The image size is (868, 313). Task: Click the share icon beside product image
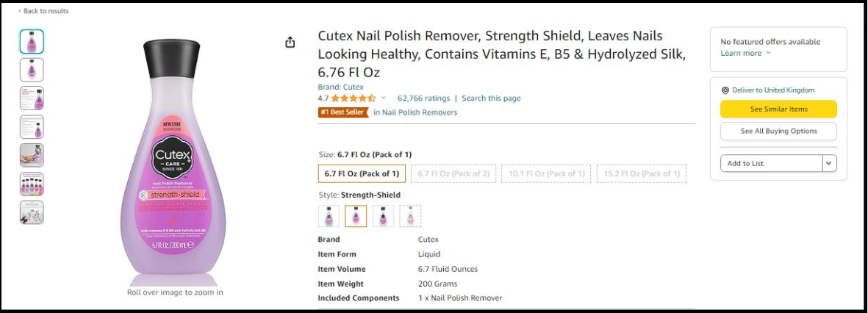tap(290, 43)
